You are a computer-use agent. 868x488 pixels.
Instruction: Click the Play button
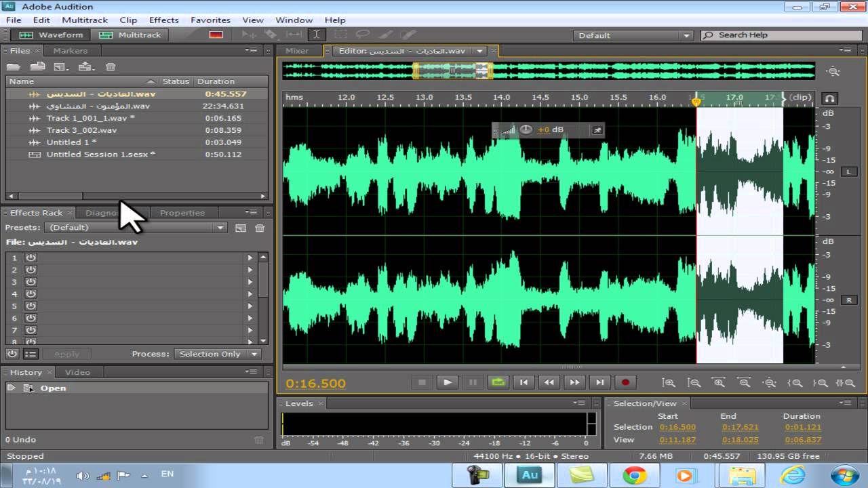pos(448,382)
